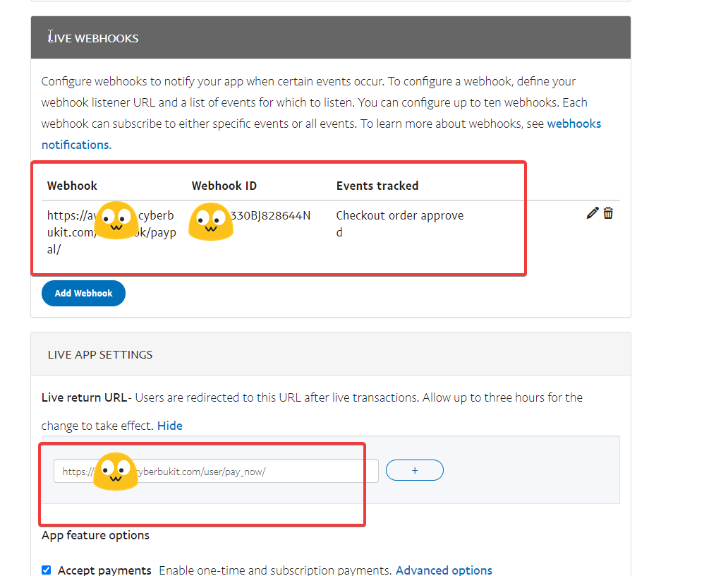Click the Live return URL label
The image size is (728, 576).
click(84, 397)
